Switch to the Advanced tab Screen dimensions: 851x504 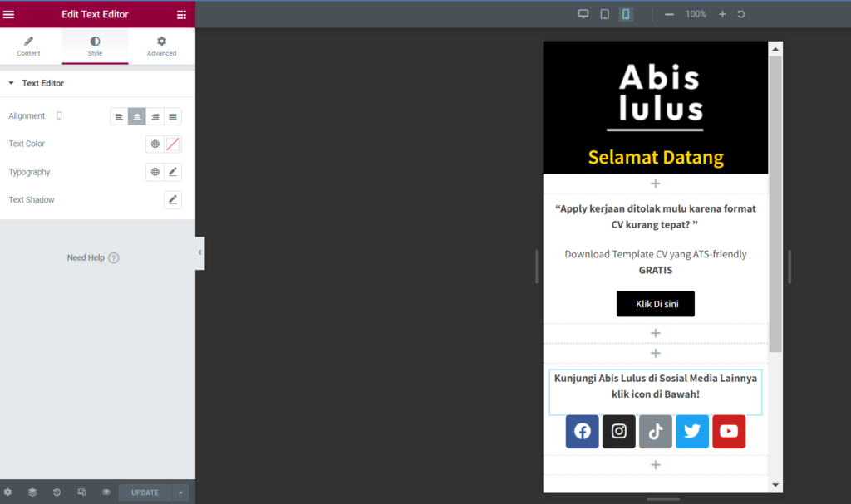[x=161, y=46]
